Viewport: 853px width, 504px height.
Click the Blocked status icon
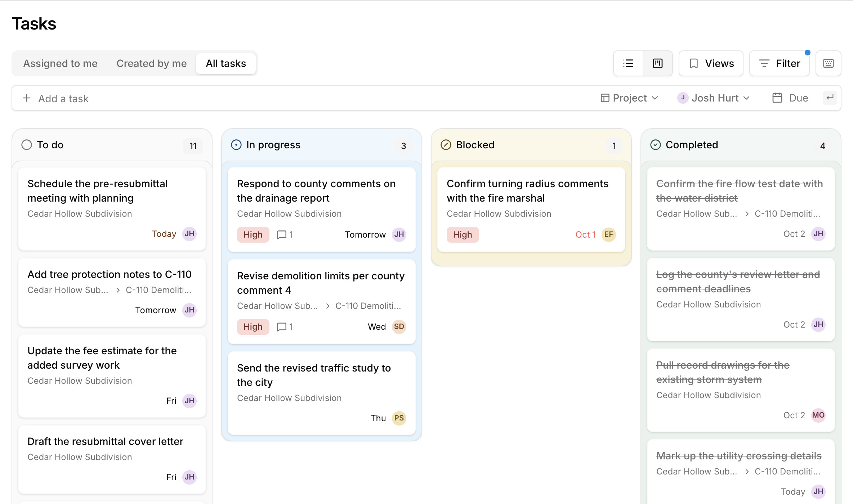pos(446,145)
